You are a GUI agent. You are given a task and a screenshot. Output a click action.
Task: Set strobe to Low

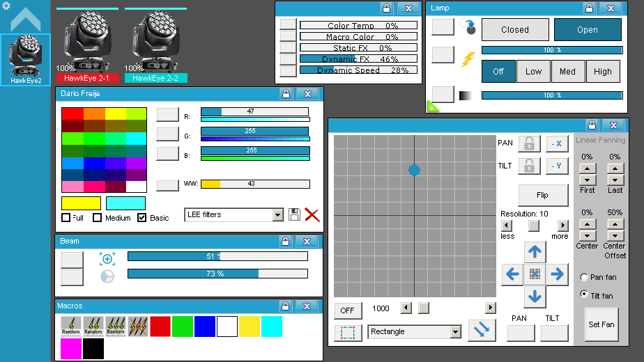click(x=533, y=72)
